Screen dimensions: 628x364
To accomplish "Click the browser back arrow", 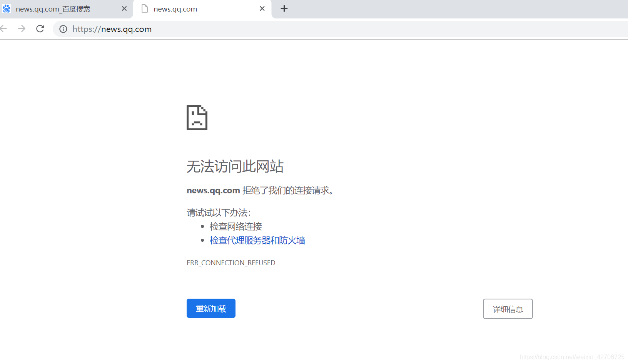I will (x=3, y=28).
